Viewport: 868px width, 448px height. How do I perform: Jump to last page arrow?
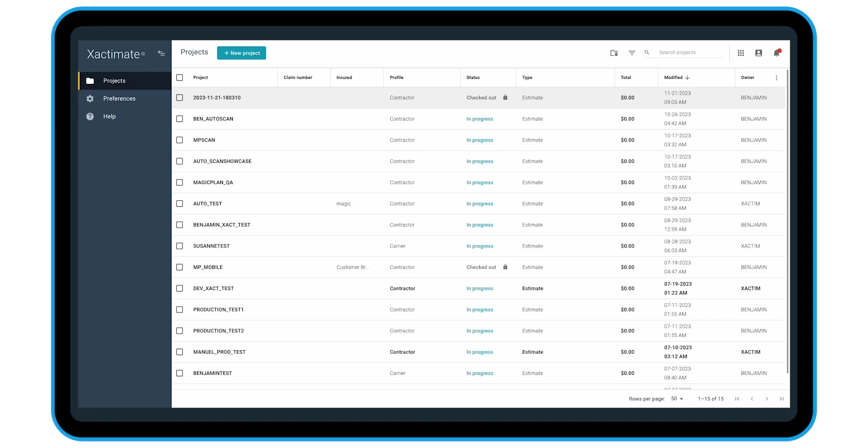[x=781, y=399]
